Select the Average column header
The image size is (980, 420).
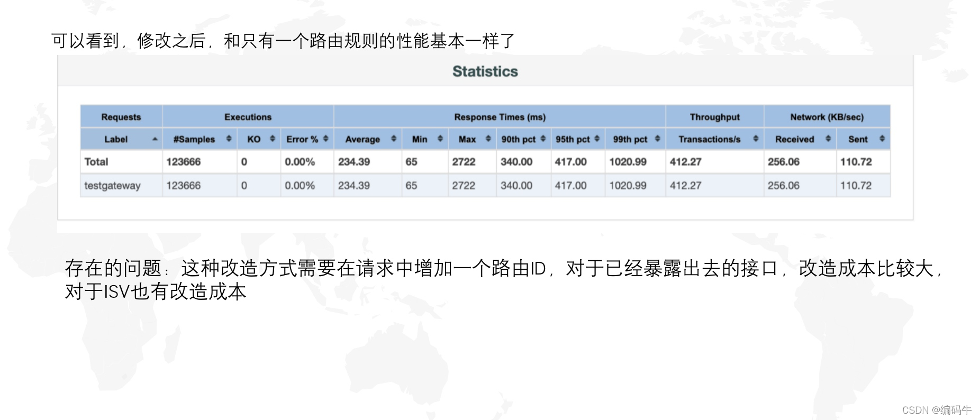pos(368,139)
